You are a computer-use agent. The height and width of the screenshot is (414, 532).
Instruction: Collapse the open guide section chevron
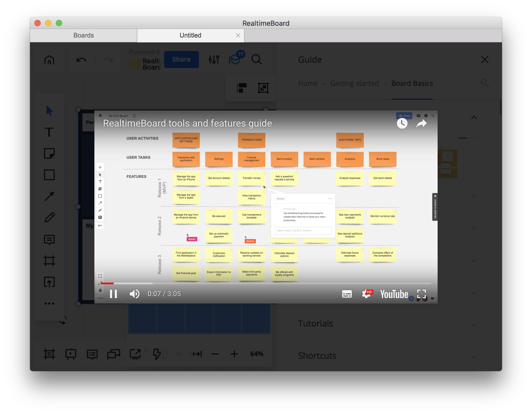(x=474, y=117)
